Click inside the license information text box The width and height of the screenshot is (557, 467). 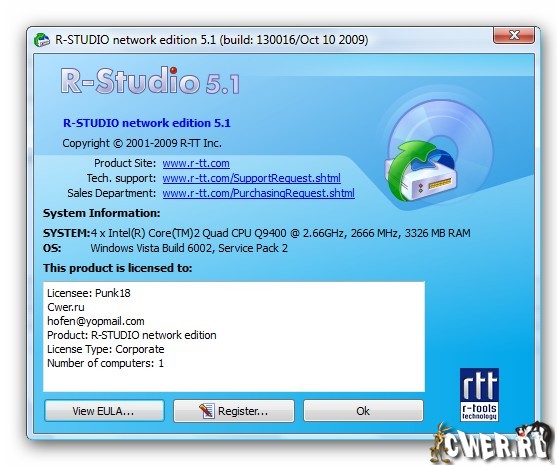click(x=234, y=337)
